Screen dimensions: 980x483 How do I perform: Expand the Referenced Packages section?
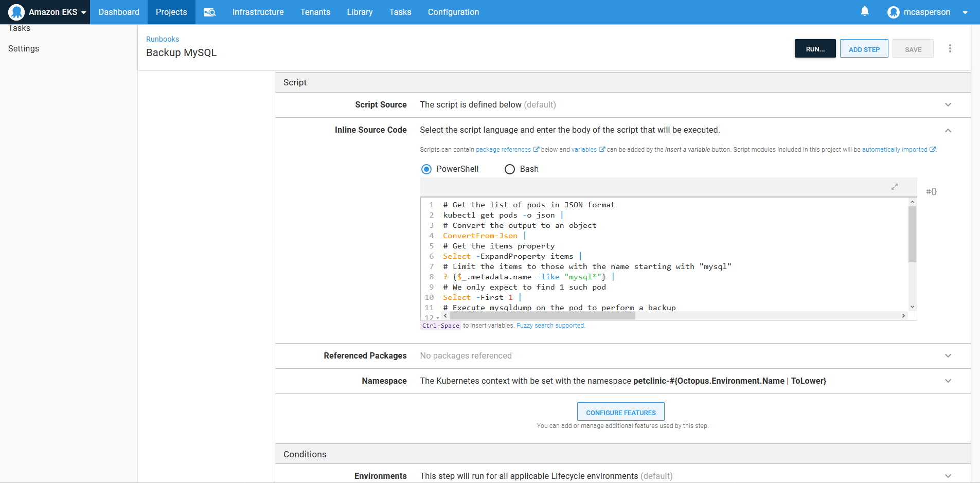click(x=948, y=356)
